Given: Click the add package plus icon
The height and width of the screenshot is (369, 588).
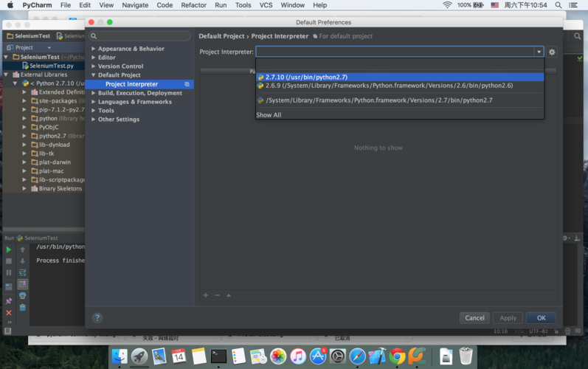Looking at the screenshot, I should coord(206,295).
